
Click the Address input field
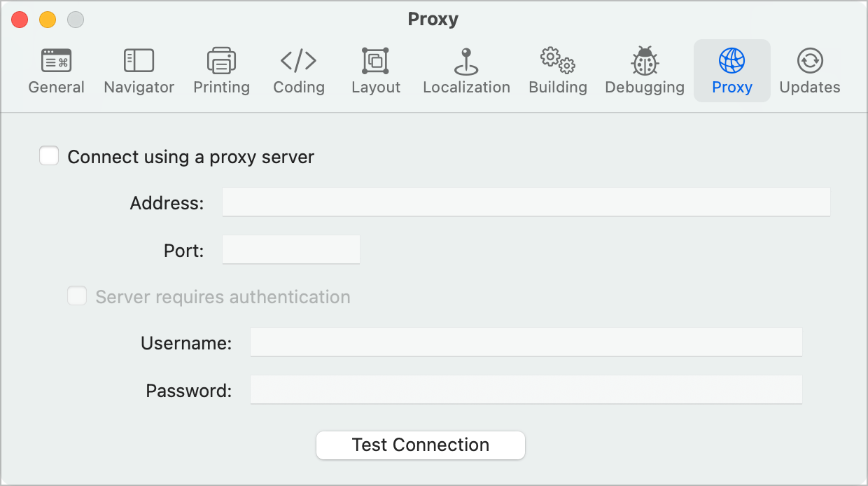(x=526, y=202)
